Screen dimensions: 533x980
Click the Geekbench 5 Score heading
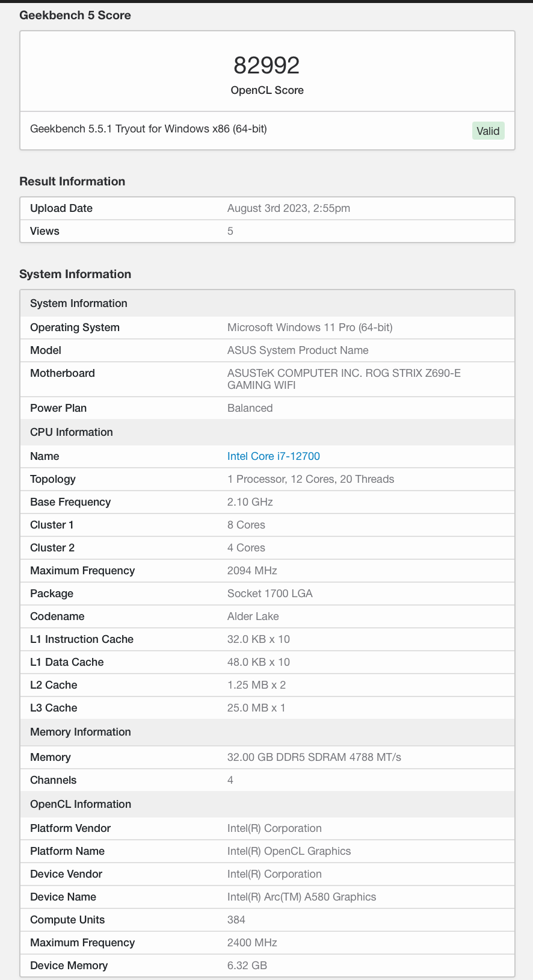(75, 16)
